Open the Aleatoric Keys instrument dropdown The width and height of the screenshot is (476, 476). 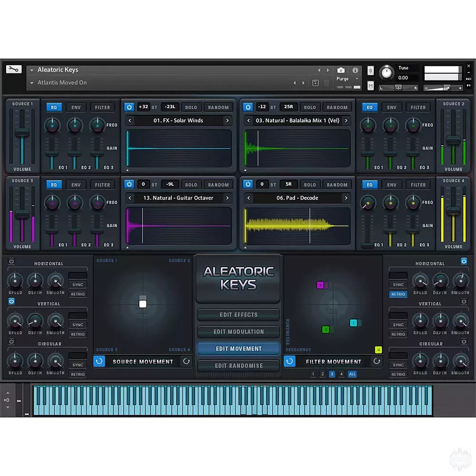pyautogui.click(x=32, y=70)
